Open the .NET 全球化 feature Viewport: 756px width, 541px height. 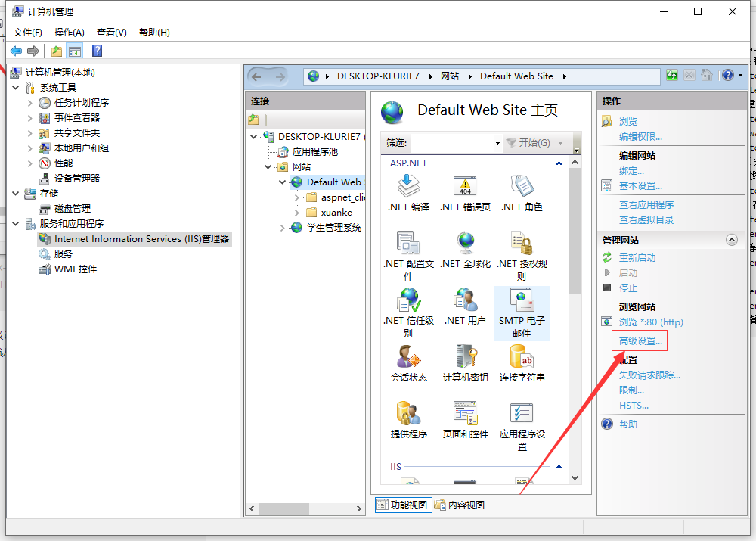[464, 250]
